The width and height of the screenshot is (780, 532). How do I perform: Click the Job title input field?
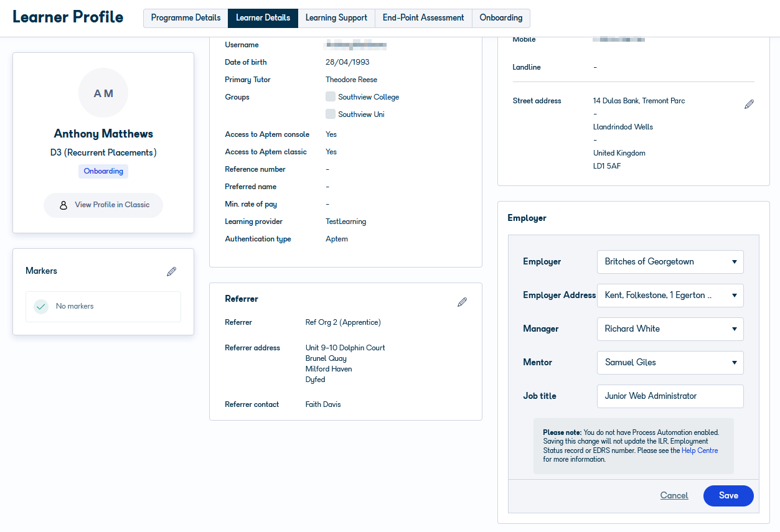click(670, 396)
